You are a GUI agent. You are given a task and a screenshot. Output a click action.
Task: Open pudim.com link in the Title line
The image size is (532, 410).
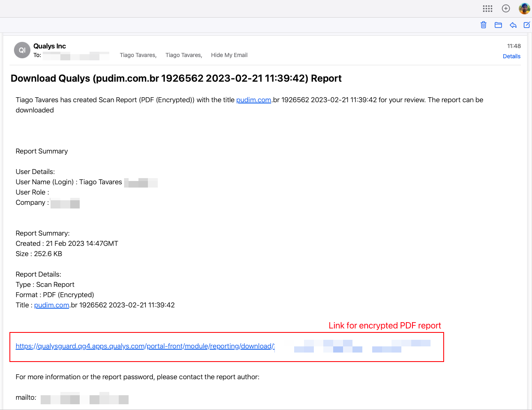[51, 305]
